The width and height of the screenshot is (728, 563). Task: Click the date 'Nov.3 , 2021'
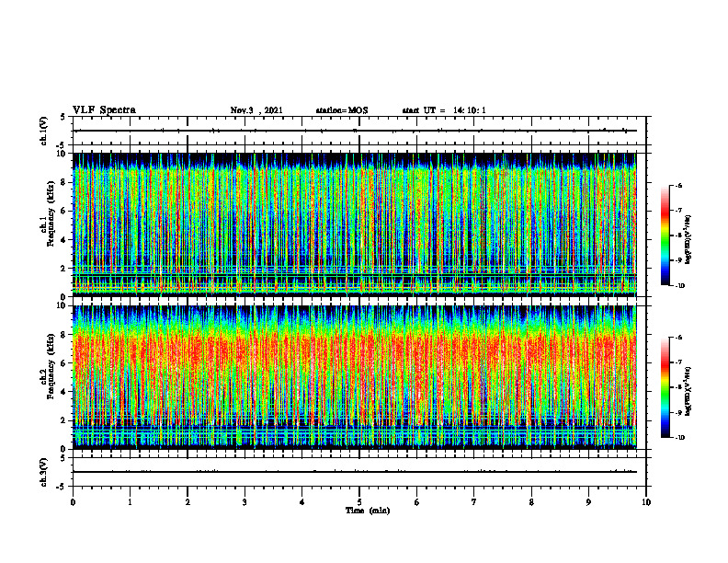pos(256,110)
